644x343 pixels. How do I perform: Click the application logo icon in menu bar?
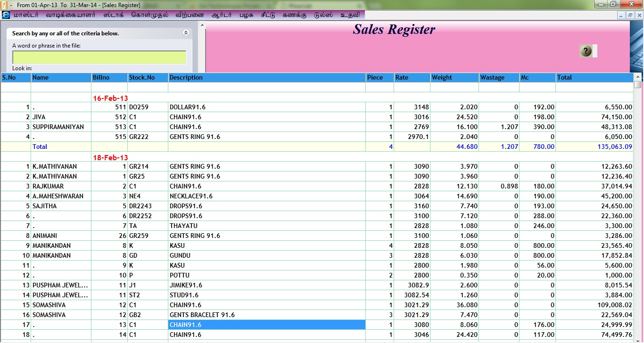[6, 15]
